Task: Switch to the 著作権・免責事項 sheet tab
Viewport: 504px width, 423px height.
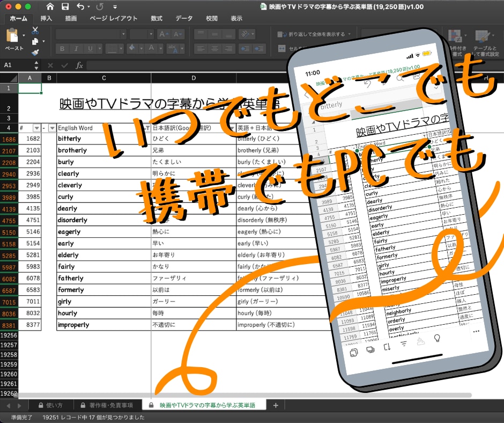Action: click(x=107, y=405)
